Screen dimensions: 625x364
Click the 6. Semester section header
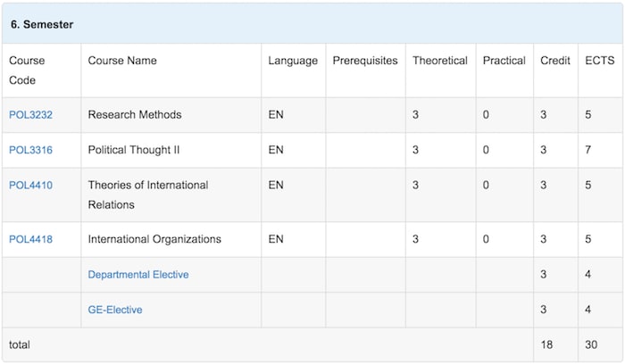42,24
